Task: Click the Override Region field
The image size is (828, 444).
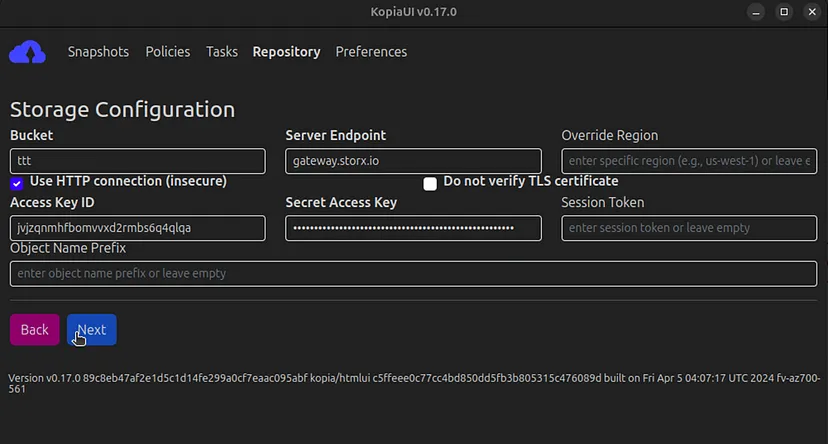Action: pos(689,161)
